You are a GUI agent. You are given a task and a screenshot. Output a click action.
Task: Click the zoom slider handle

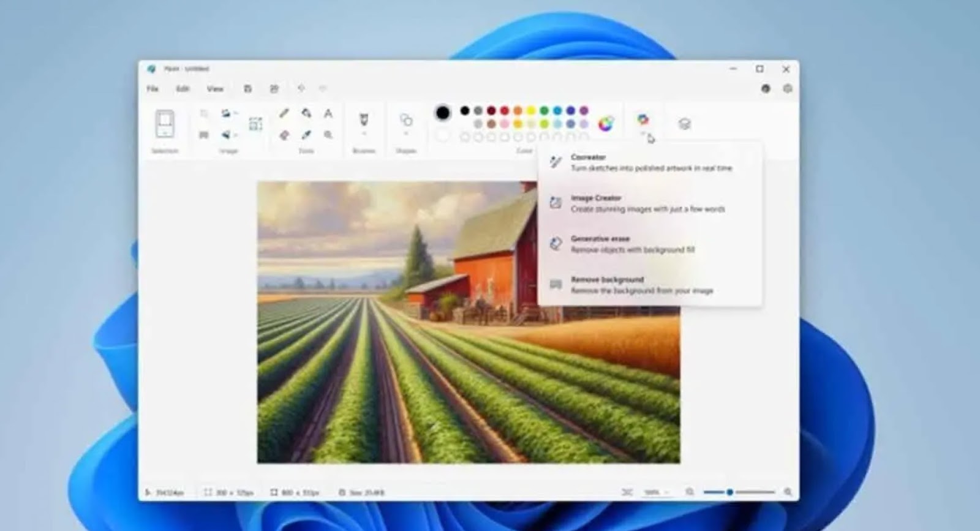point(729,492)
